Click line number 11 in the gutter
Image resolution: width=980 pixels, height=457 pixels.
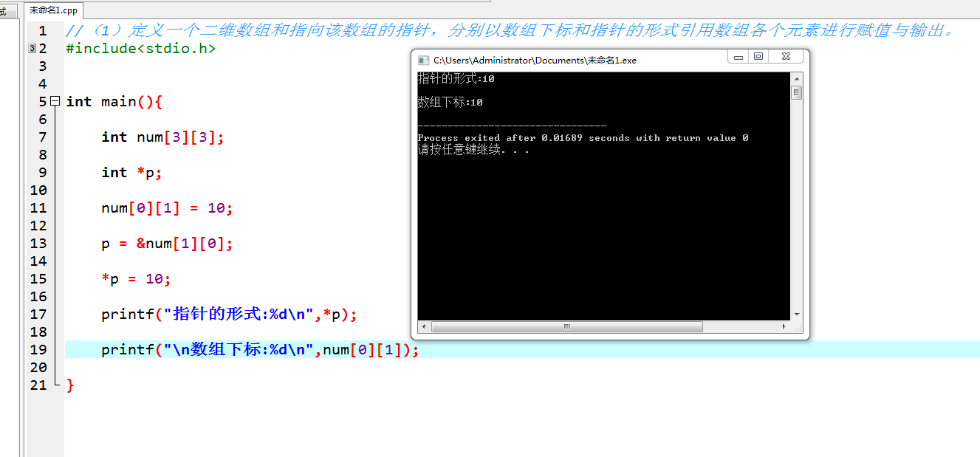point(38,207)
